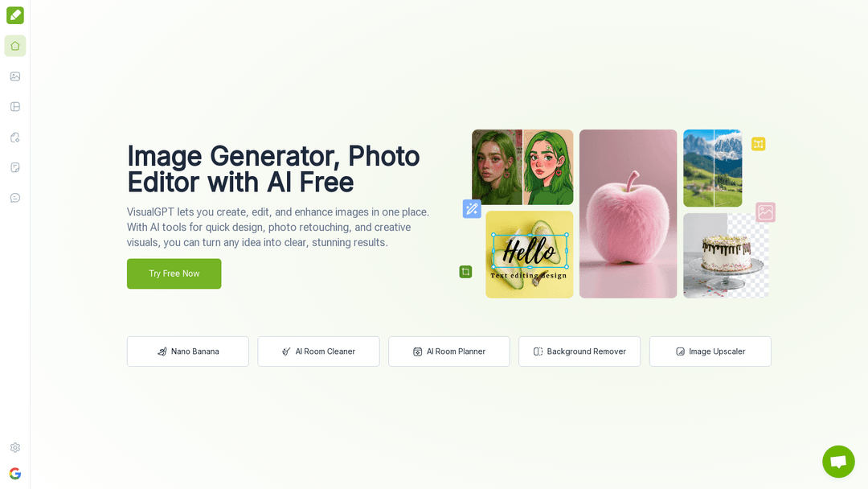Open the AI Room Cleaner tool
This screenshot has height=489, width=868.
click(318, 351)
